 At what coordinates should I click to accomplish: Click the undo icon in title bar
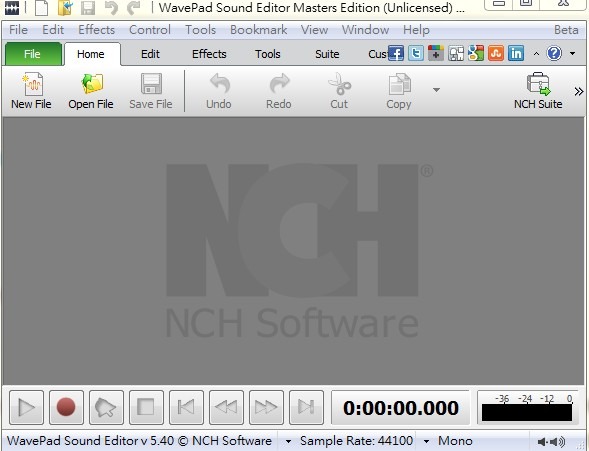(111, 8)
